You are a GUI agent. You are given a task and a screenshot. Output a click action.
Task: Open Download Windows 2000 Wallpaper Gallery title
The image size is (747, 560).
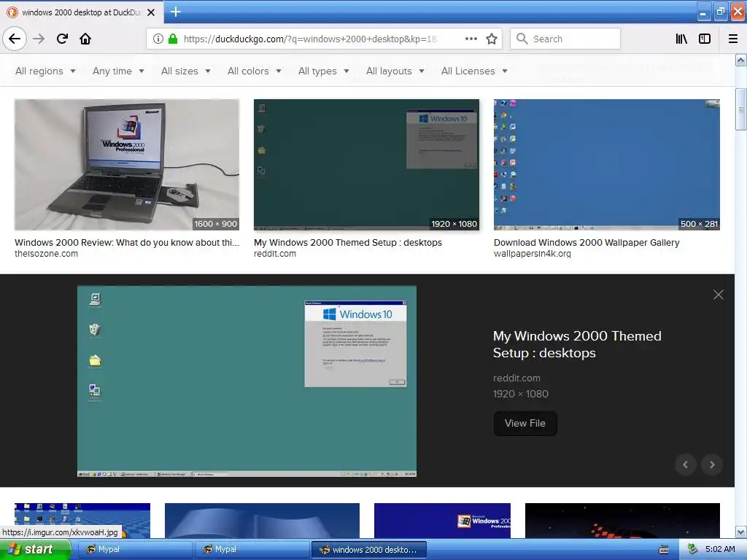tap(587, 242)
